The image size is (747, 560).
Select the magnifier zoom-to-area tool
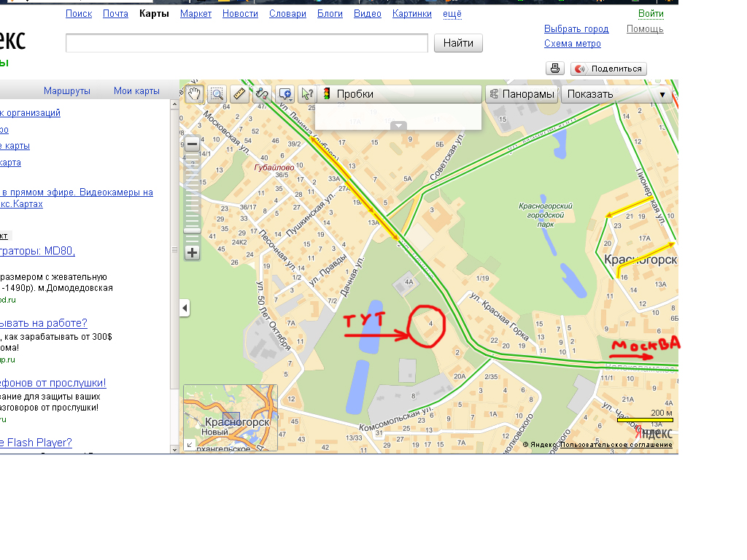[217, 94]
